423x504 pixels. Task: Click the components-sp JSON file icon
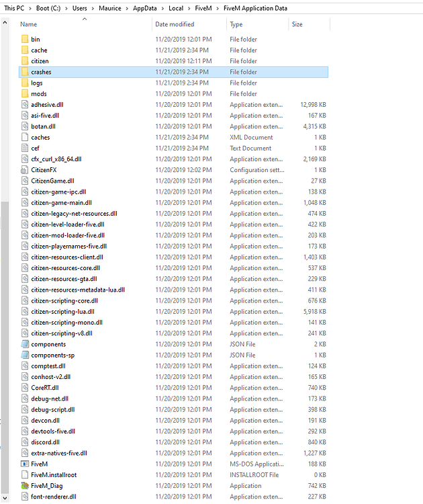(25, 355)
